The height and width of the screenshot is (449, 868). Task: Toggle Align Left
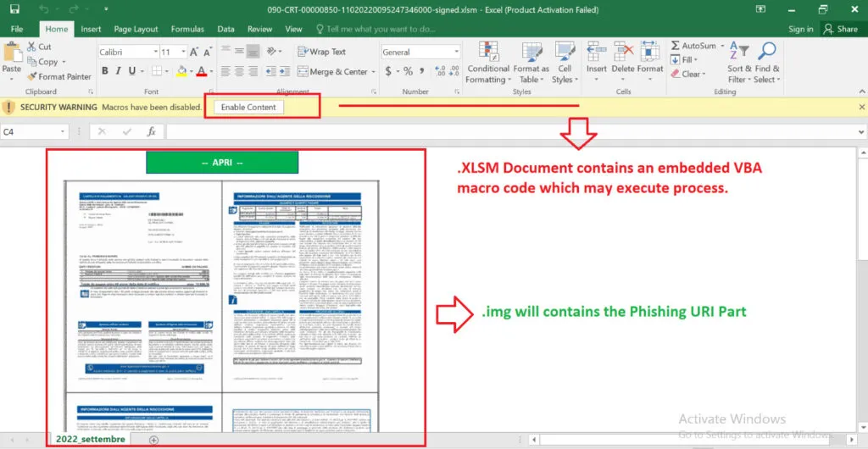click(225, 71)
